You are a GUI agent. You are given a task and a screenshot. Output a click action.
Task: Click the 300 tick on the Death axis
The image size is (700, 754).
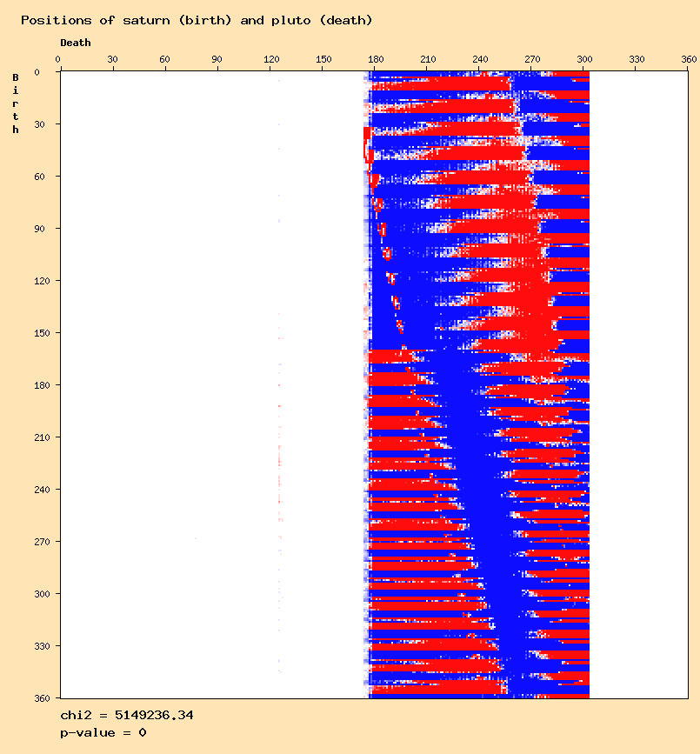click(x=584, y=59)
